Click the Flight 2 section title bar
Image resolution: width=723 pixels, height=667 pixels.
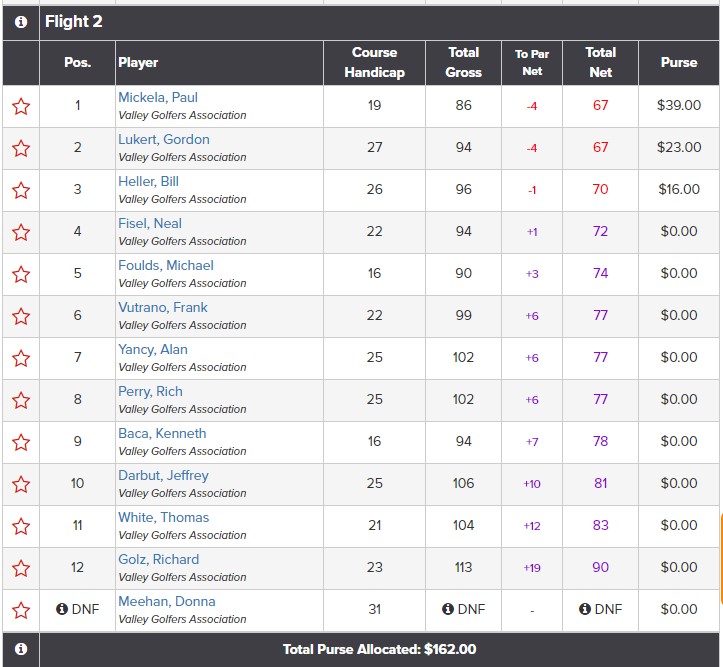click(380, 22)
